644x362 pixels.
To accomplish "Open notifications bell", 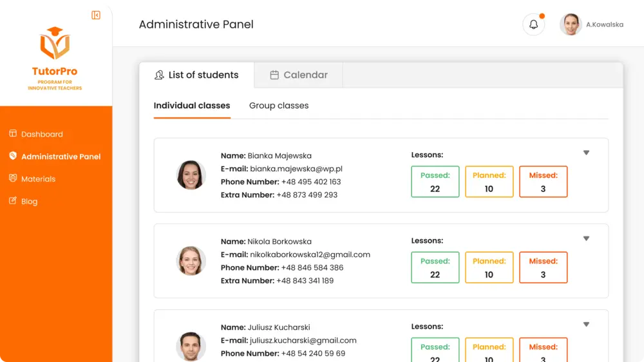I will [533, 24].
